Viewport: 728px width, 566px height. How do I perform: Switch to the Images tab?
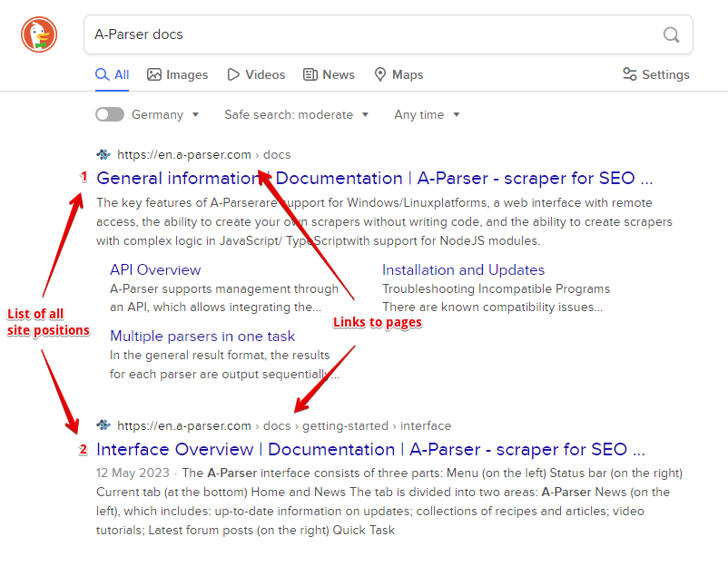[x=178, y=74]
